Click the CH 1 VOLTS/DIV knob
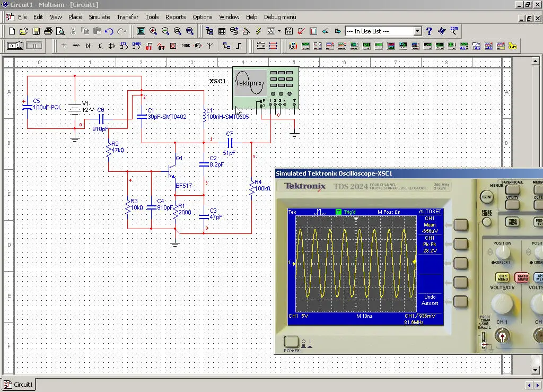 point(502,304)
